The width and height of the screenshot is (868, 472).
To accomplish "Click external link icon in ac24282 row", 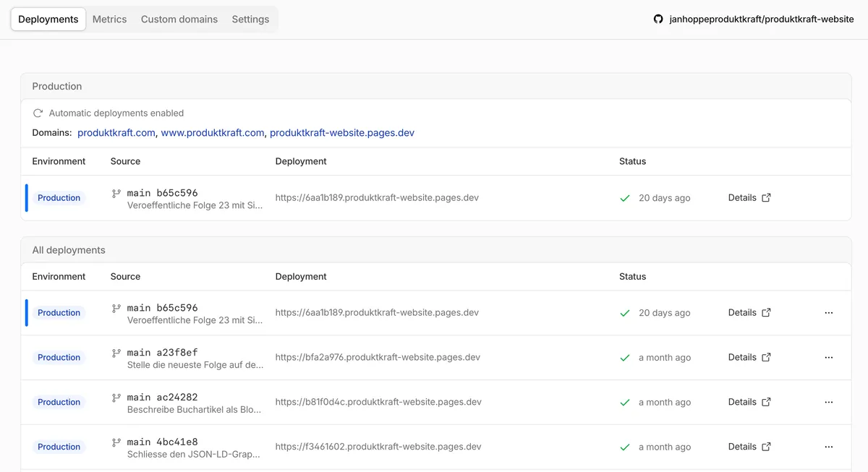I will pyautogui.click(x=767, y=402).
